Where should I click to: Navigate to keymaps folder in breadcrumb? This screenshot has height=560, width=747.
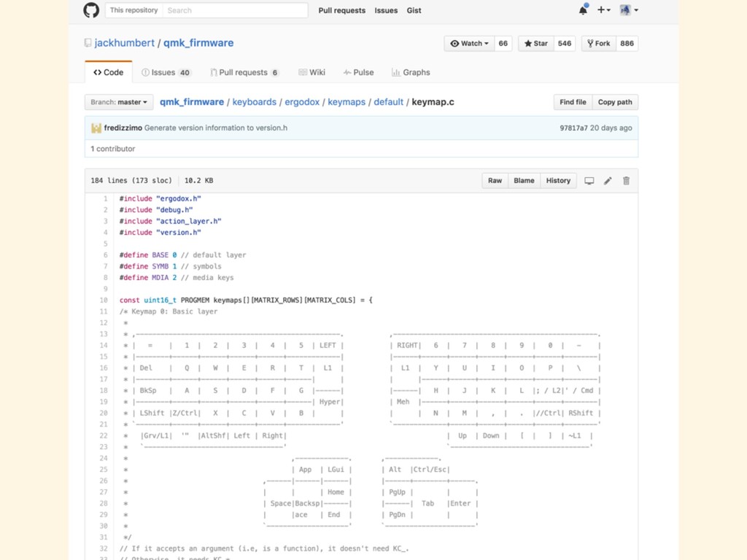click(x=347, y=102)
